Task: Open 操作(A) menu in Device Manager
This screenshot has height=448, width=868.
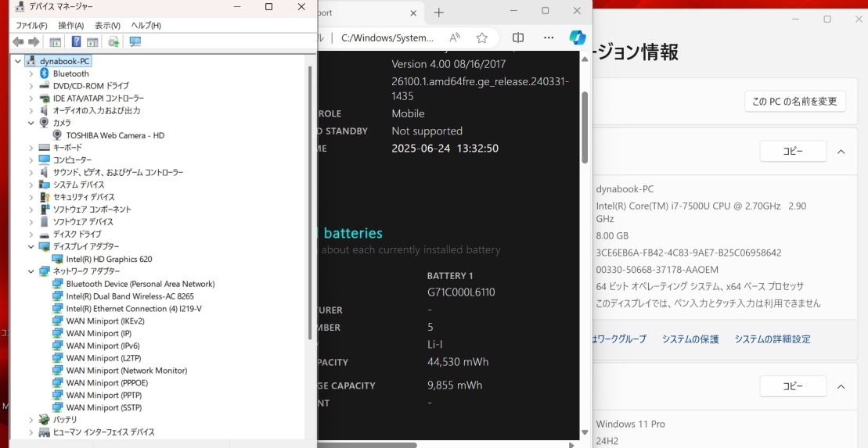Action: click(71, 26)
